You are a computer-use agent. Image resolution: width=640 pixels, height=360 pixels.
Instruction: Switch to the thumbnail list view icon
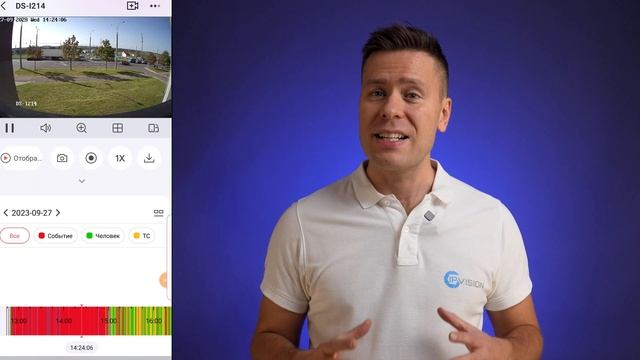(x=159, y=213)
